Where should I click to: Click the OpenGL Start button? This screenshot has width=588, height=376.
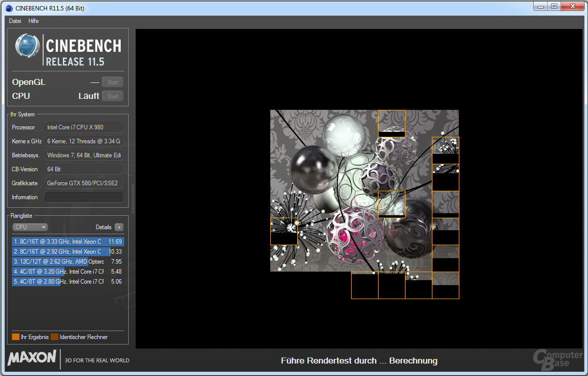pyautogui.click(x=113, y=82)
